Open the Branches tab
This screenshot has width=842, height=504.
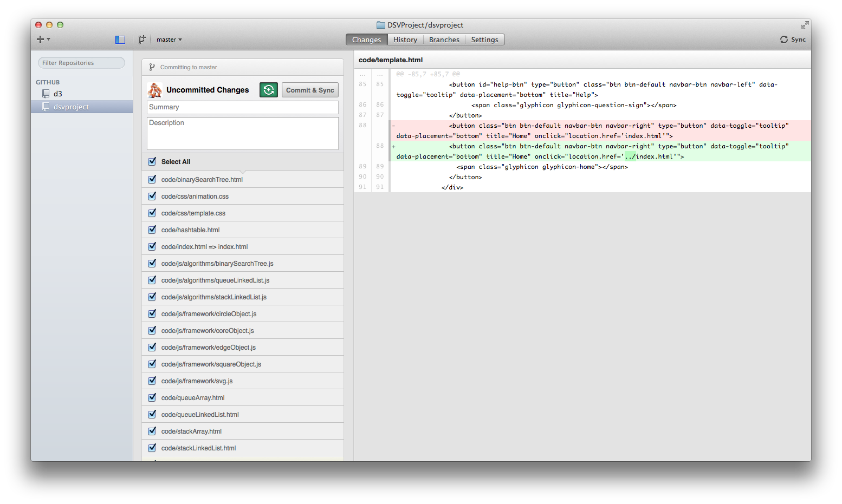pos(444,40)
